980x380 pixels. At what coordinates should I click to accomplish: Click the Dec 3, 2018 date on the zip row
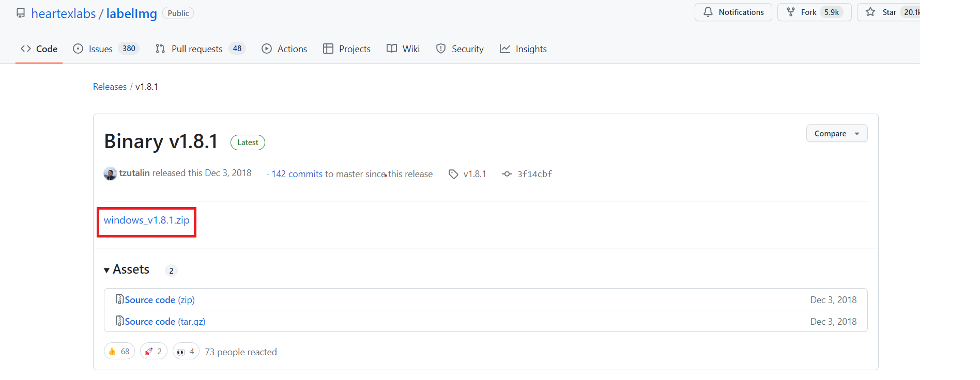(833, 300)
